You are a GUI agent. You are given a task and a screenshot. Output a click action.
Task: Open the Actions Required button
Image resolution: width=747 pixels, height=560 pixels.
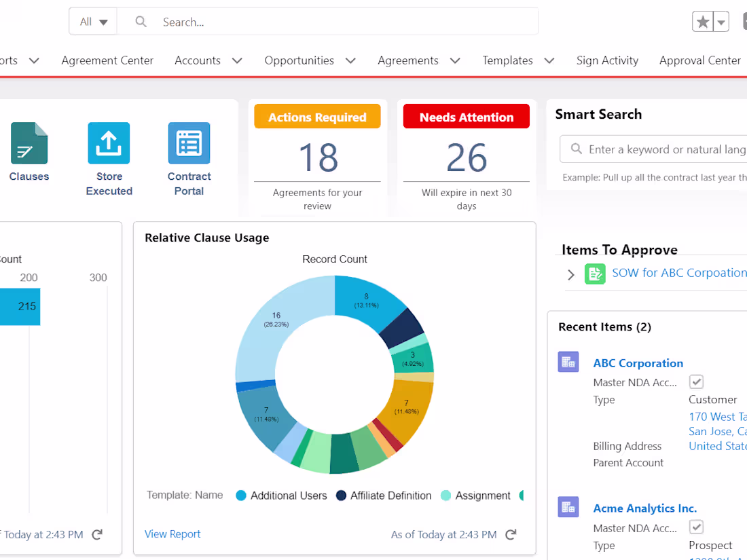point(317,117)
